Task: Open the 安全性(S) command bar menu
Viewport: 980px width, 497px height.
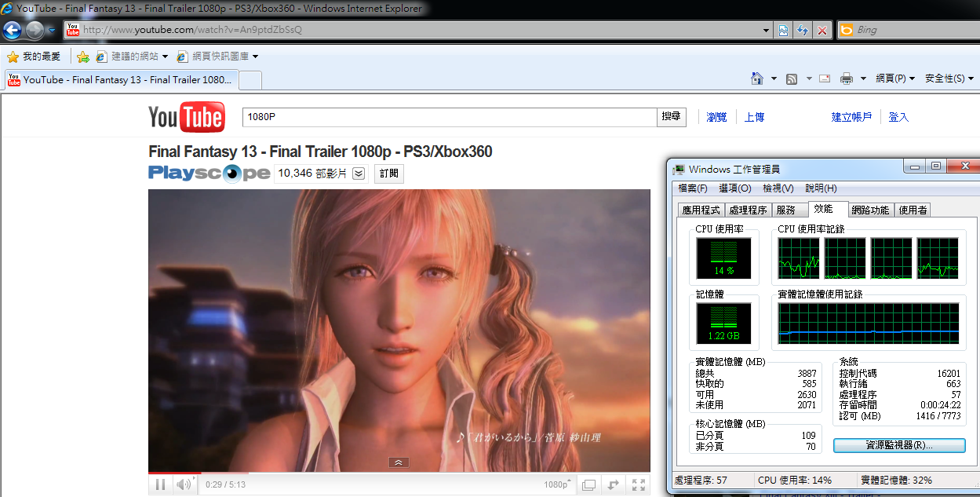Action: click(949, 79)
